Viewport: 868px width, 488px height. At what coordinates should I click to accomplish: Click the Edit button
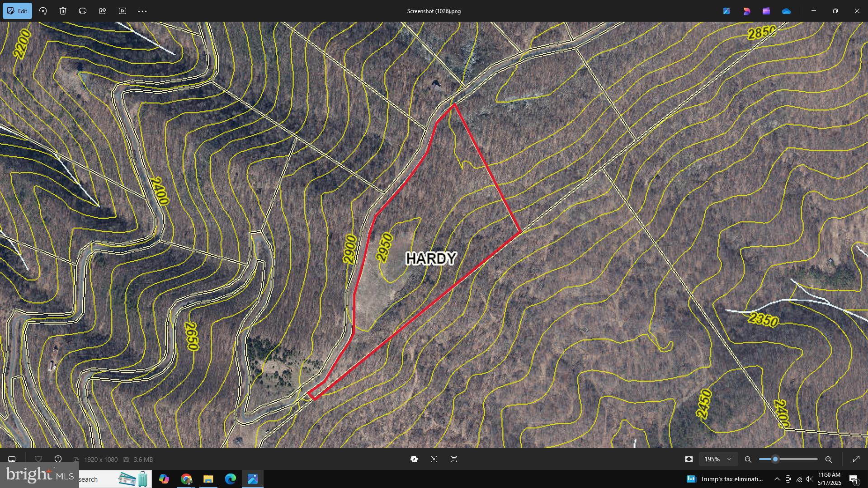point(17,11)
